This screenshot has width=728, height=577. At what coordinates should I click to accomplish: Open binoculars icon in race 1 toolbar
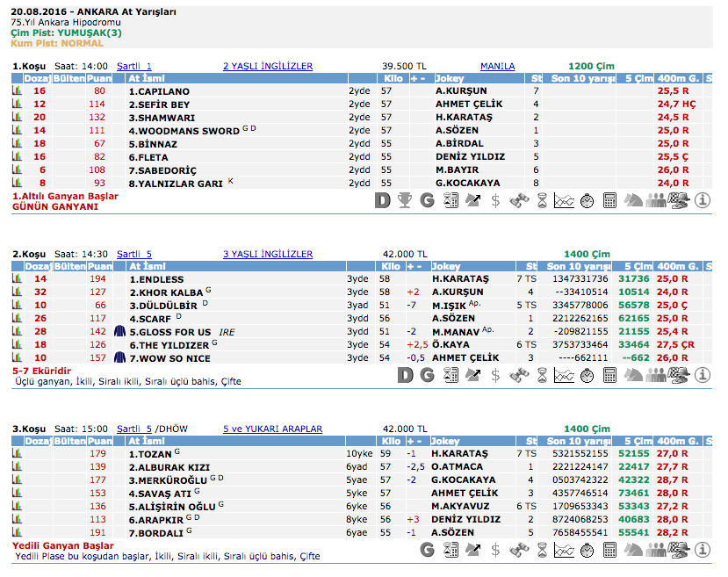coord(518,201)
